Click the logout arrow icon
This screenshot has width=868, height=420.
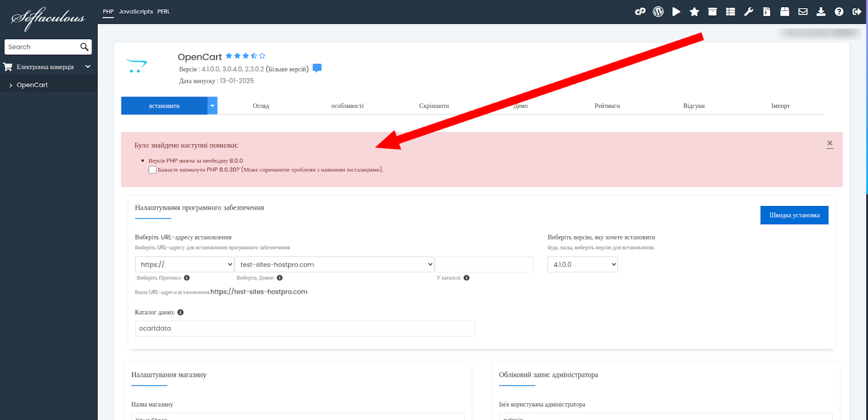[x=857, y=11]
